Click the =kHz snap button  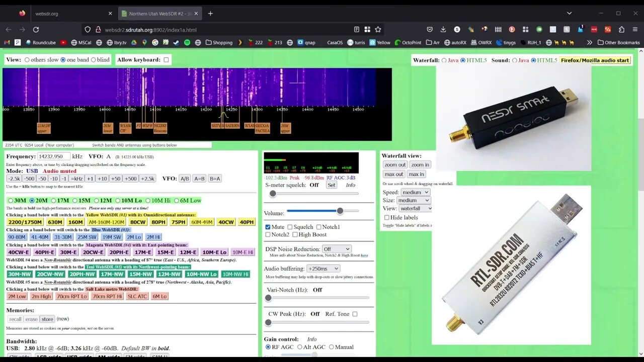[x=76, y=178]
